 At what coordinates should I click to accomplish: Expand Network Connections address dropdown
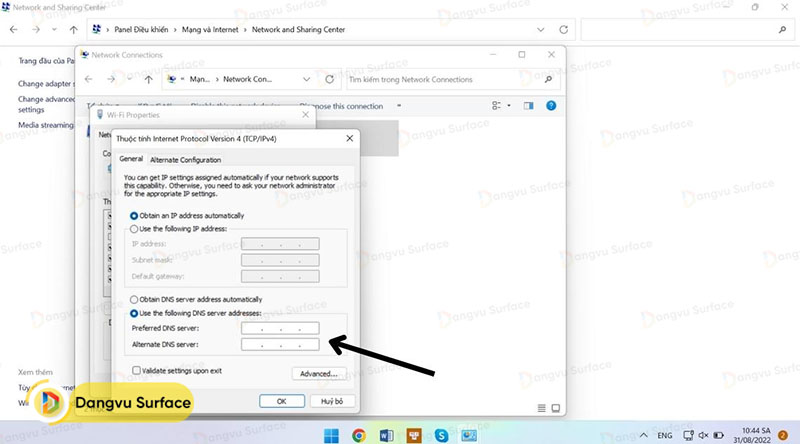pyautogui.click(x=306, y=79)
